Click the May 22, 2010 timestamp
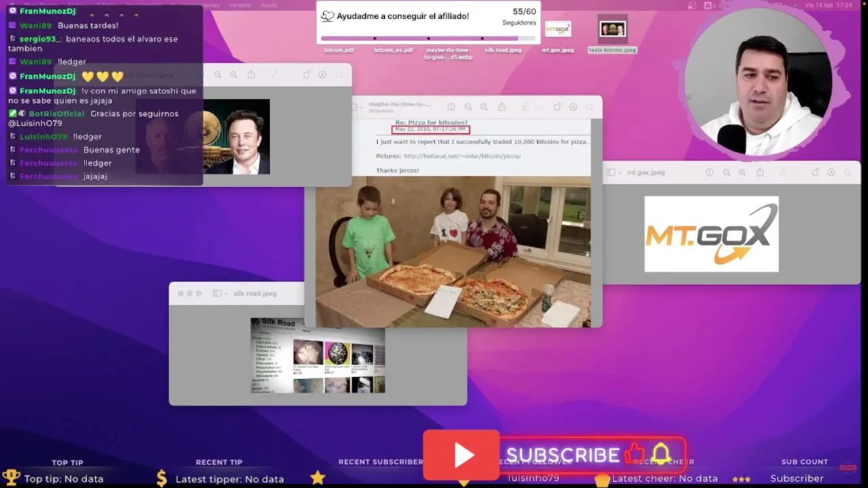The image size is (868, 488). pos(430,129)
